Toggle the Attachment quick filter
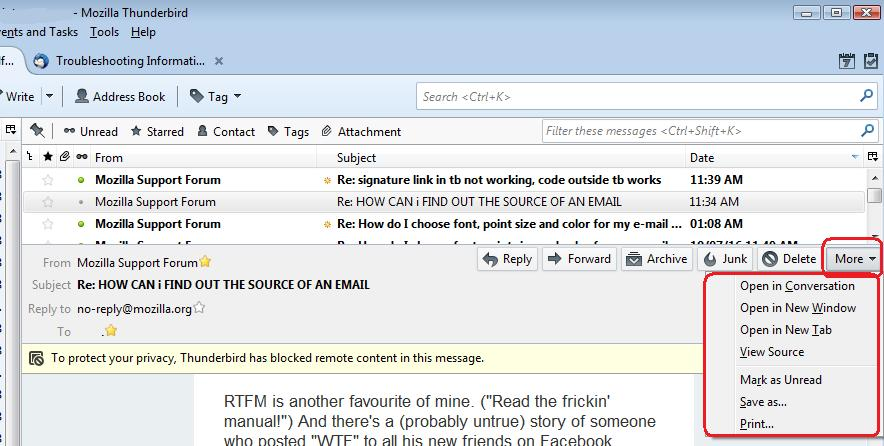 361,131
